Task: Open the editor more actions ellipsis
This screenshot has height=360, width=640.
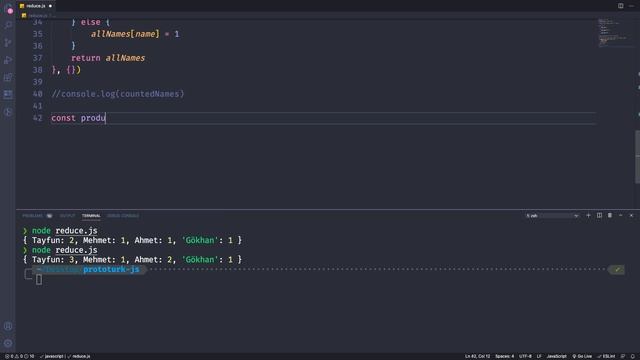Action: tap(631, 6)
